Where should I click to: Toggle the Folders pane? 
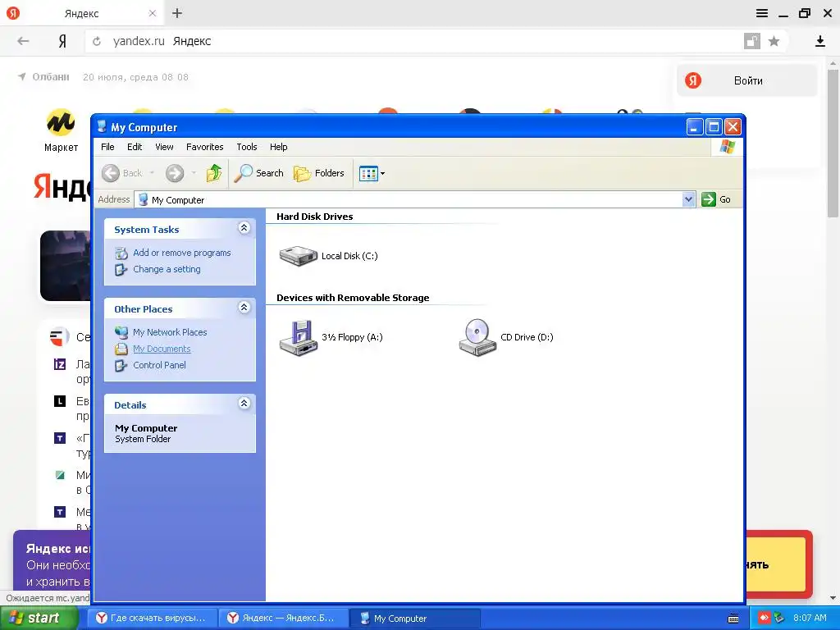(319, 173)
